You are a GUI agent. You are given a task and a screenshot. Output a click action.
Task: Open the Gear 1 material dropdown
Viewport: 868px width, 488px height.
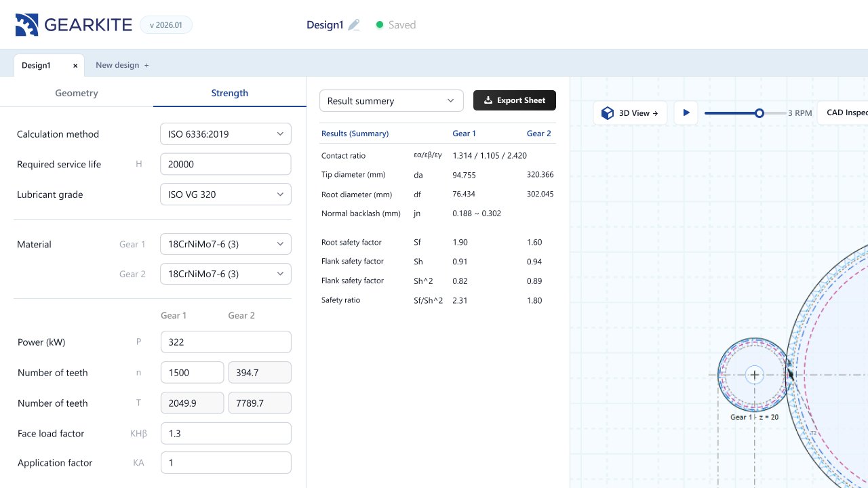click(x=226, y=244)
